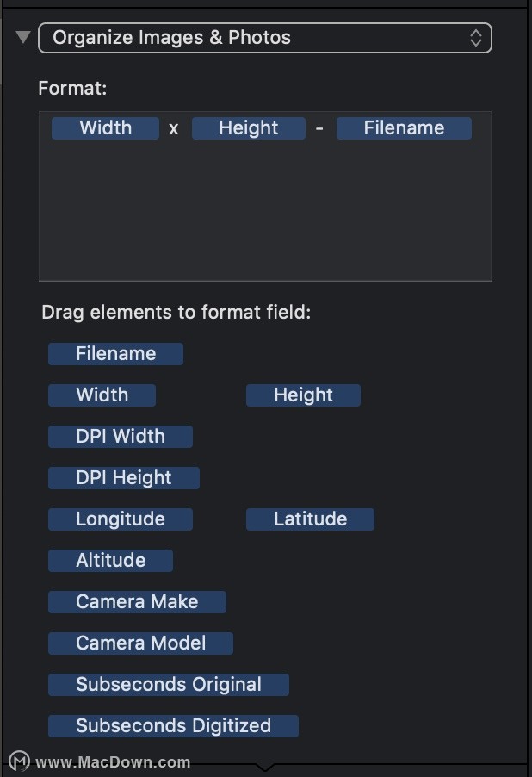This screenshot has width=532, height=777.
Task: Pick the Latitude element
Action: tap(310, 519)
